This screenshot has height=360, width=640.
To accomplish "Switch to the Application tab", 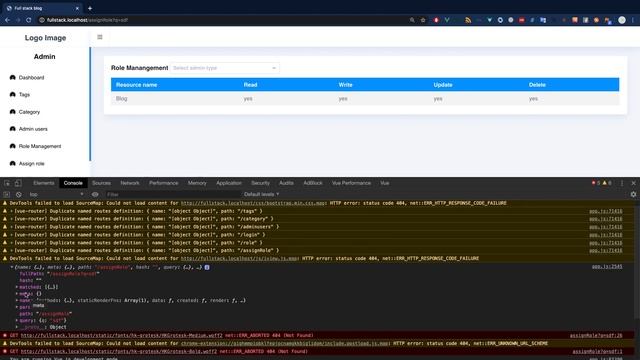I will click(x=229, y=183).
